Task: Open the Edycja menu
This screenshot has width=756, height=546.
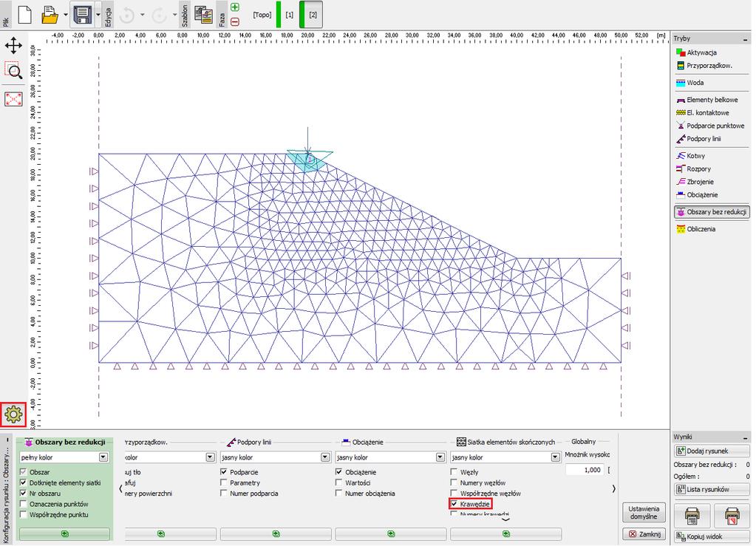Action: click(109, 16)
